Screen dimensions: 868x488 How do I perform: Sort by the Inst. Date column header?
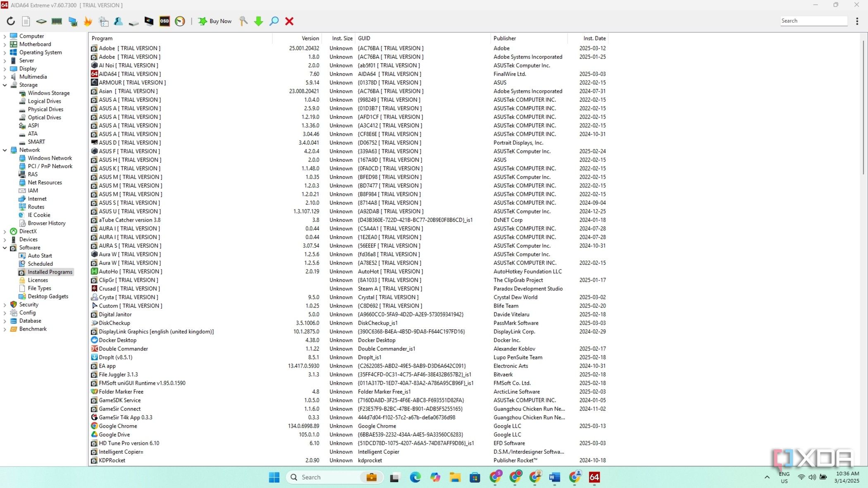587,38
